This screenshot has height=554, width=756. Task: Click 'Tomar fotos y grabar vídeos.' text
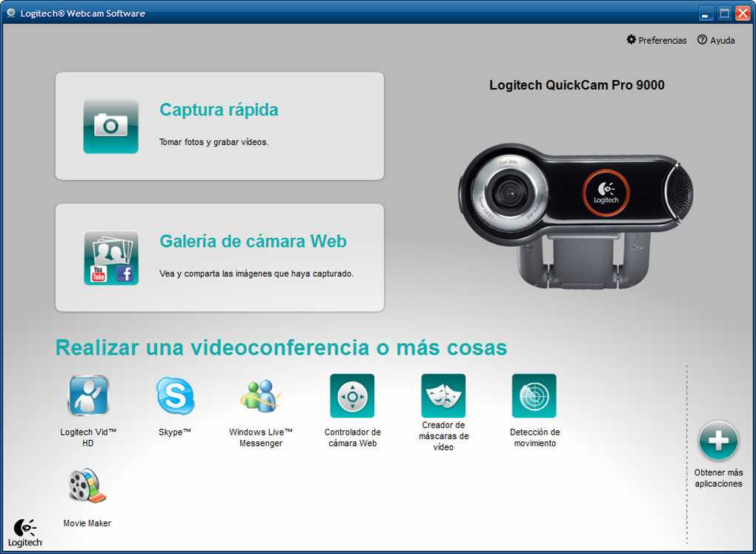(214, 142)
